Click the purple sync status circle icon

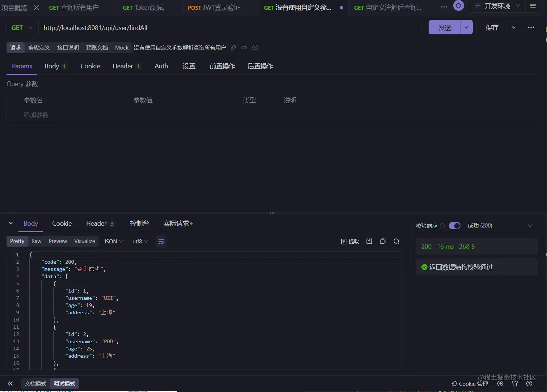click(x=459, y=6)
